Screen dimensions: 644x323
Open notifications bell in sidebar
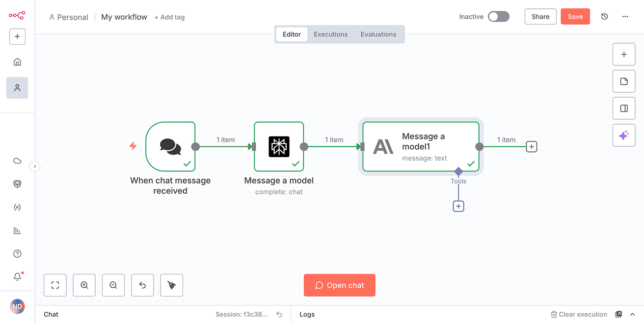[x=17, y=277]
